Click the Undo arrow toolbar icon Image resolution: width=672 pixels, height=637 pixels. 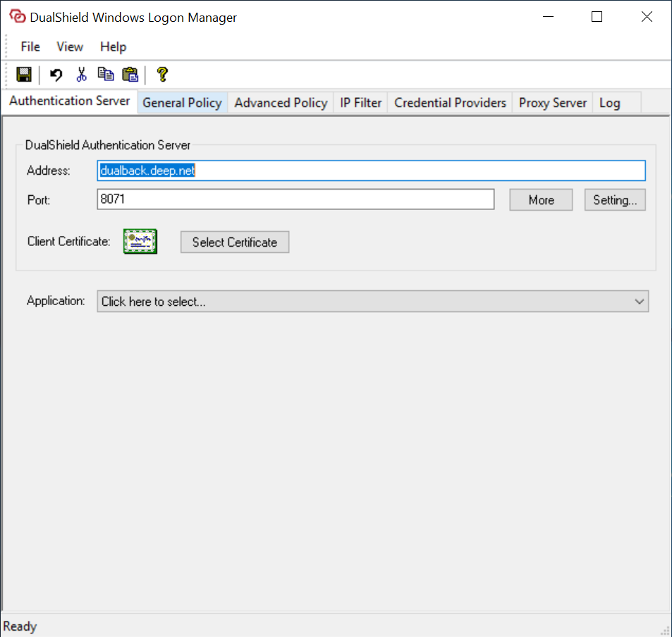click(56, 74)
